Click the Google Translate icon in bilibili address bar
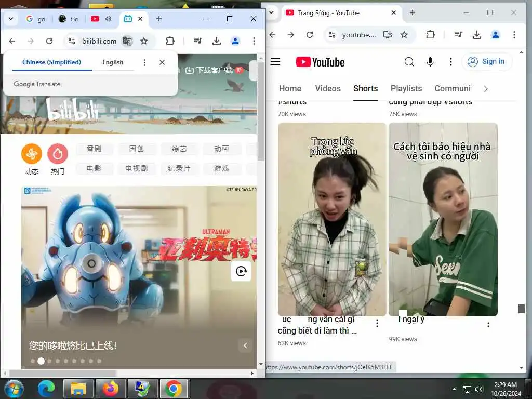Screen dimensions: 532x399 point(127,41)
